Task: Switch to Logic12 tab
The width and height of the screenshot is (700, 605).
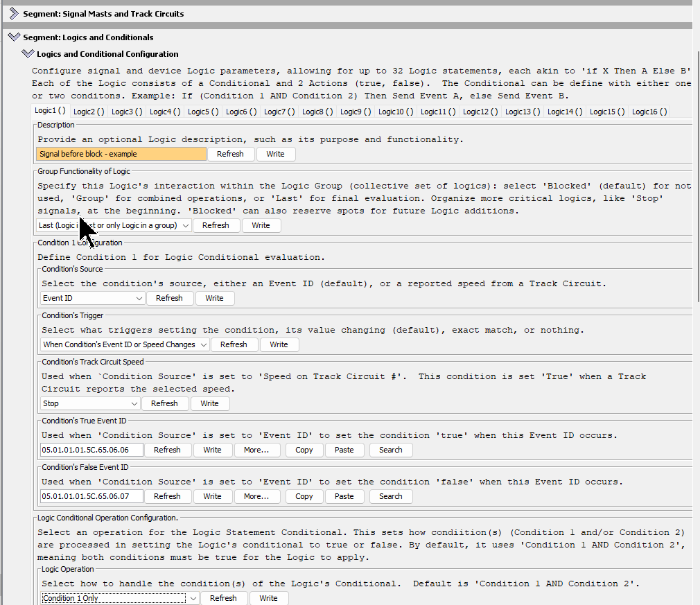Action: coord(480,112)
